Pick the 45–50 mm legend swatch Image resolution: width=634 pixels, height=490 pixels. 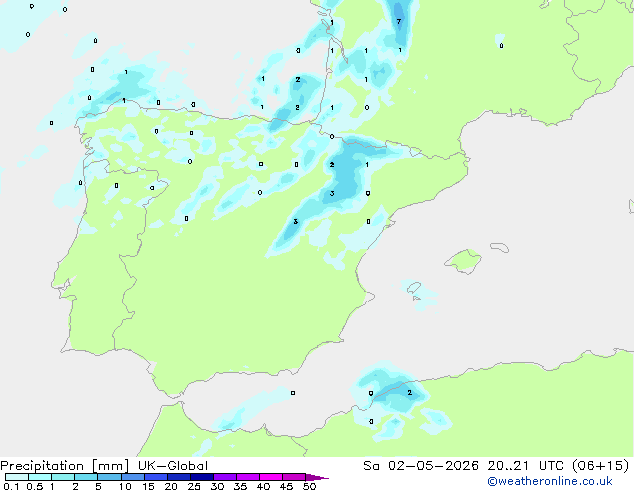coord(294,477)
